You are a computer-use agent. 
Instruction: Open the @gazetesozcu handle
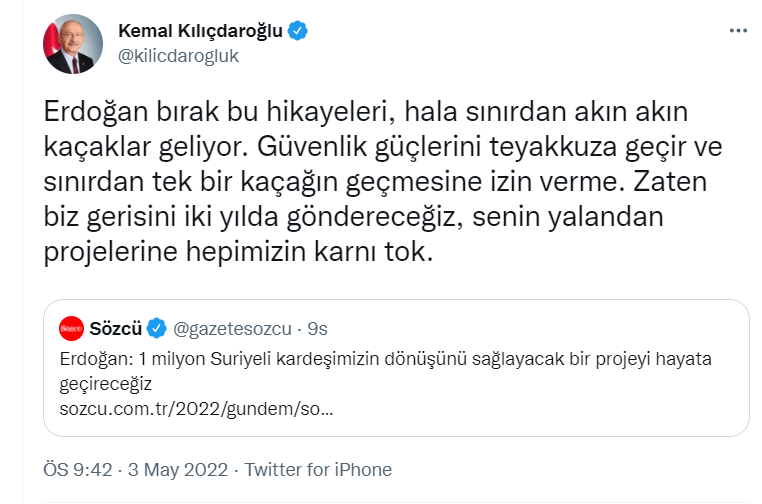(235, 327)
